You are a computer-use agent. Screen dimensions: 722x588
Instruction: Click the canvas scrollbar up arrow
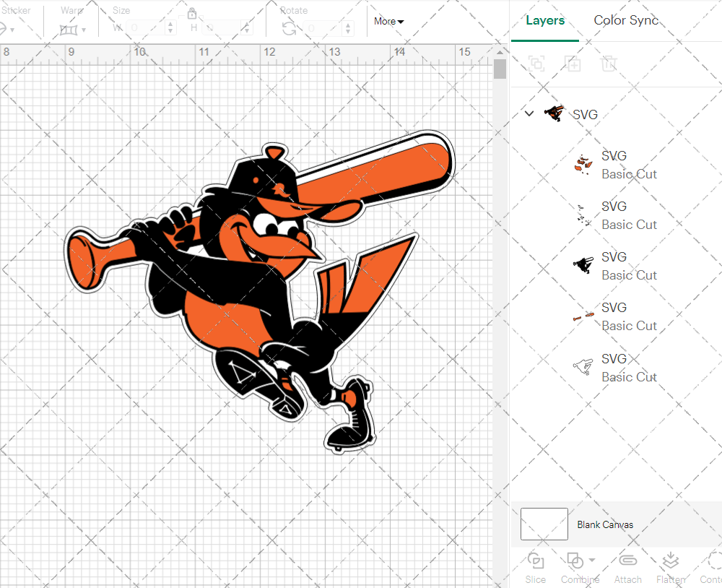500,52
